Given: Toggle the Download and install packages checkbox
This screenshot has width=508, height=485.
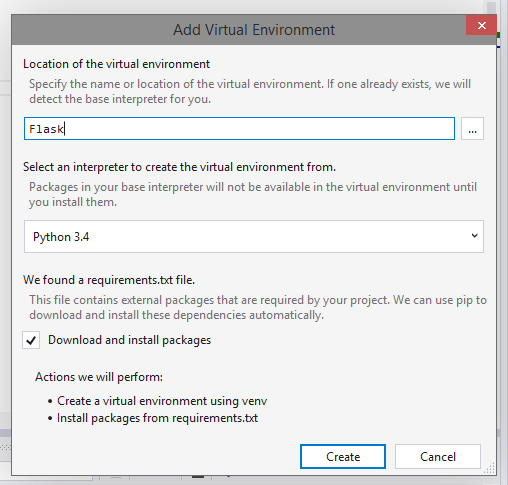Looking at the screenshot, I should (31, 340).
